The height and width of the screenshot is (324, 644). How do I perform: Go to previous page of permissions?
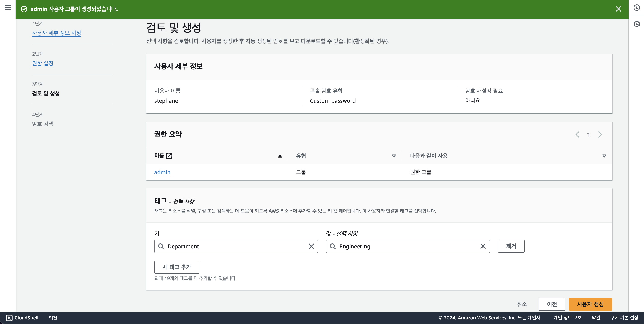click(x=577, y=135)
